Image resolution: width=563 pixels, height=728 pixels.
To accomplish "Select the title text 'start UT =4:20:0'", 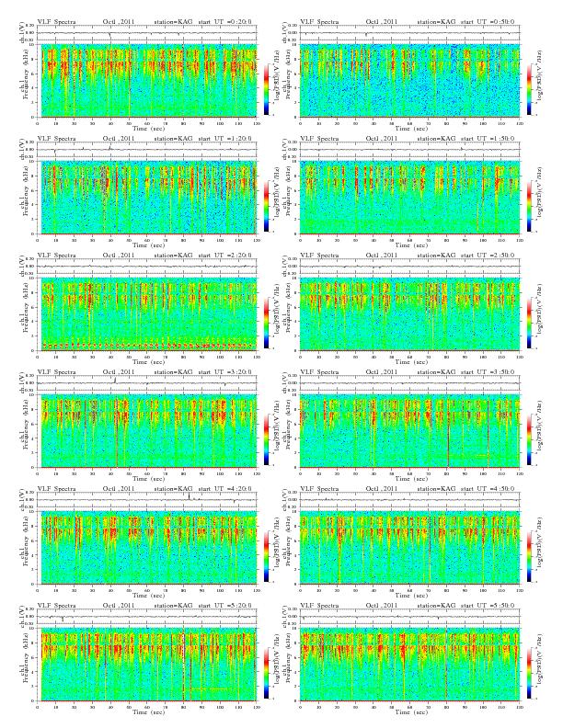I will point(224,488).
